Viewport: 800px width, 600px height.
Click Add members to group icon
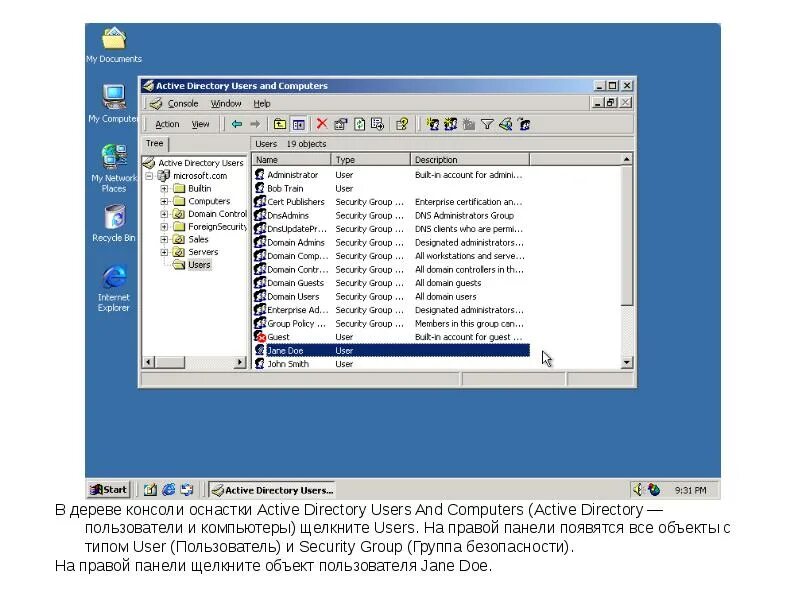click(524, 124)
